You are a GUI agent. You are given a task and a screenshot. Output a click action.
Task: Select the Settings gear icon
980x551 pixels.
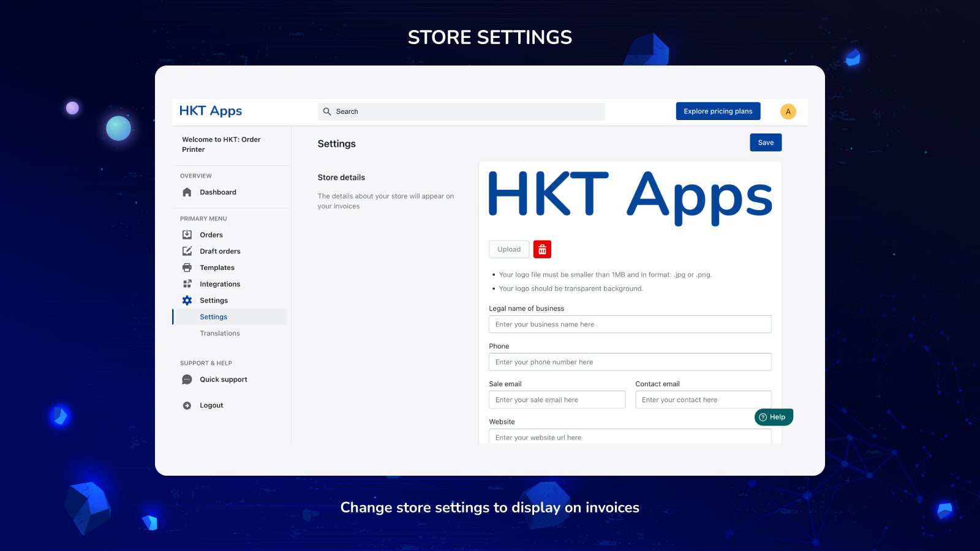point(187,300)
